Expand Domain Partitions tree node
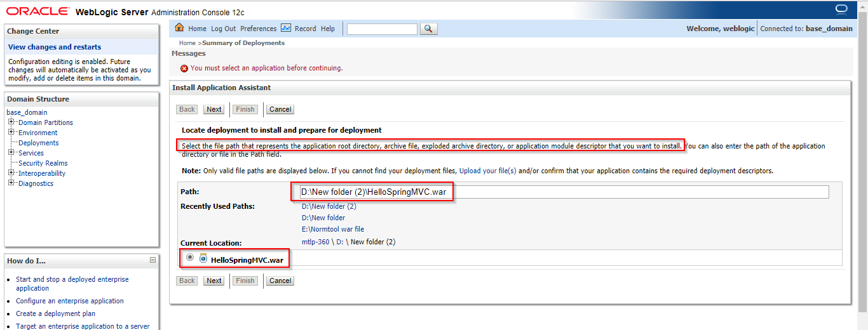This screenshot has width=868, height=330. 11,122
